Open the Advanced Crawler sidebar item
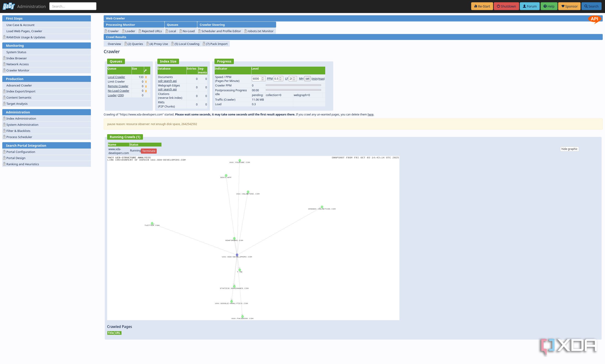The width and height of the screenshot is (605, 364). 47,85
